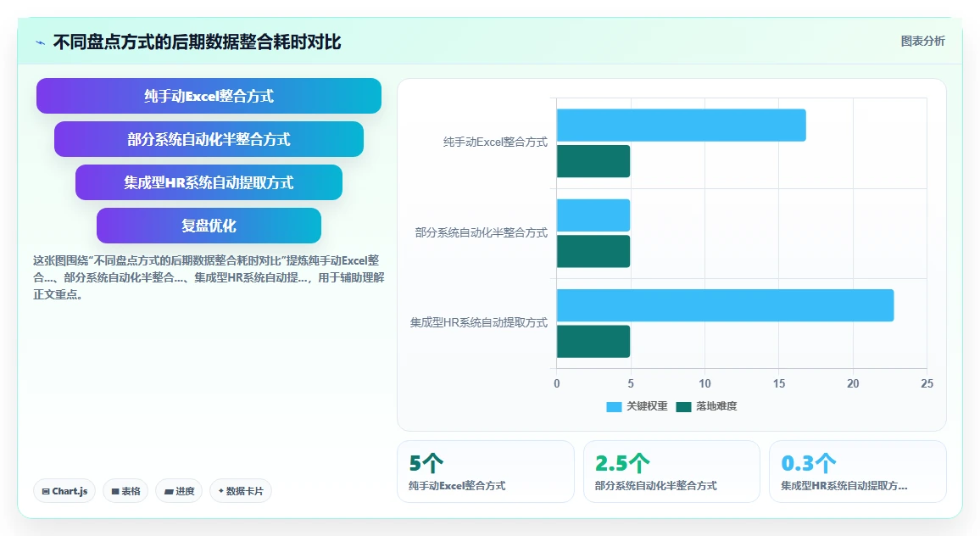Click the description paragraph starting 这张图围绕

[x=209, y=277]
